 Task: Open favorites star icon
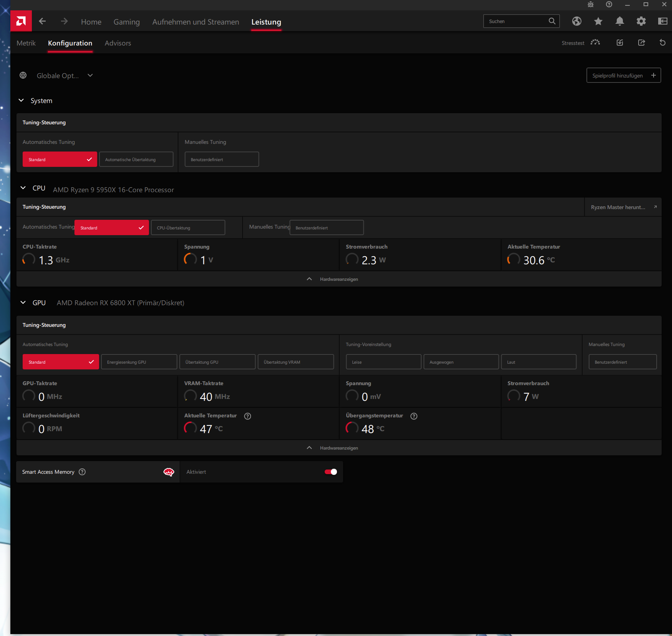click(x=598, y=21)
